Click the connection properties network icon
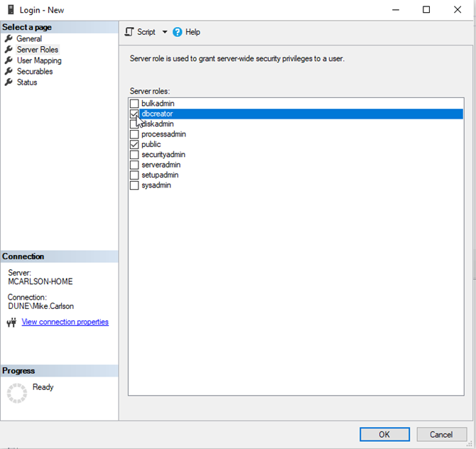The width and height of the screenshot is (476, 449). click(x=11, y=323)
